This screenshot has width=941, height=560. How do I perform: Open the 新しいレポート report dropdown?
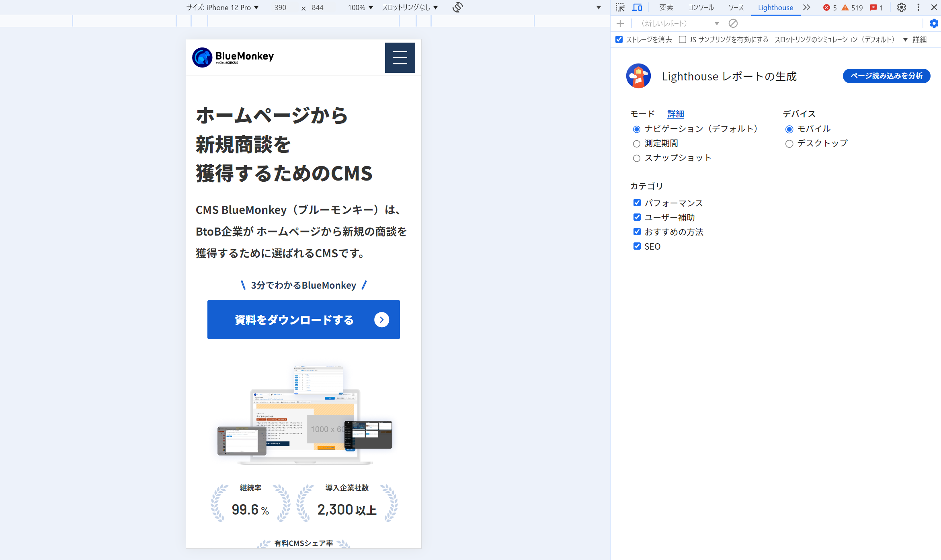pos(679,23)
